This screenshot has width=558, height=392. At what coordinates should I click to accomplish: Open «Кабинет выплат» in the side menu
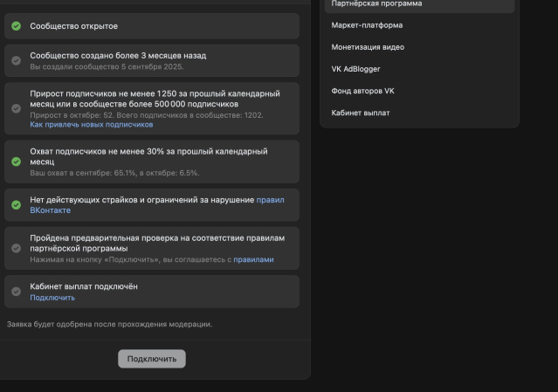coord(361,113)
